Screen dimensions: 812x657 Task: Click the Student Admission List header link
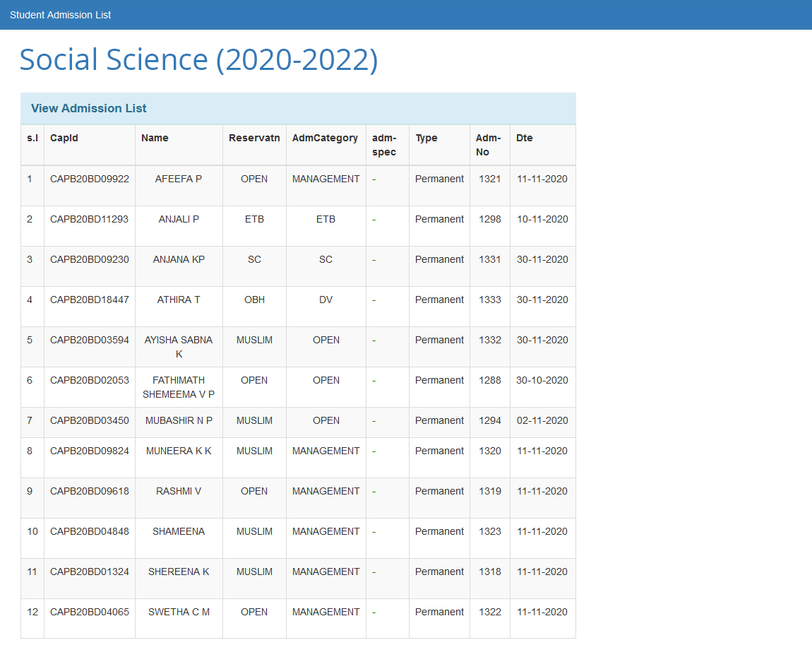(60, 15)
